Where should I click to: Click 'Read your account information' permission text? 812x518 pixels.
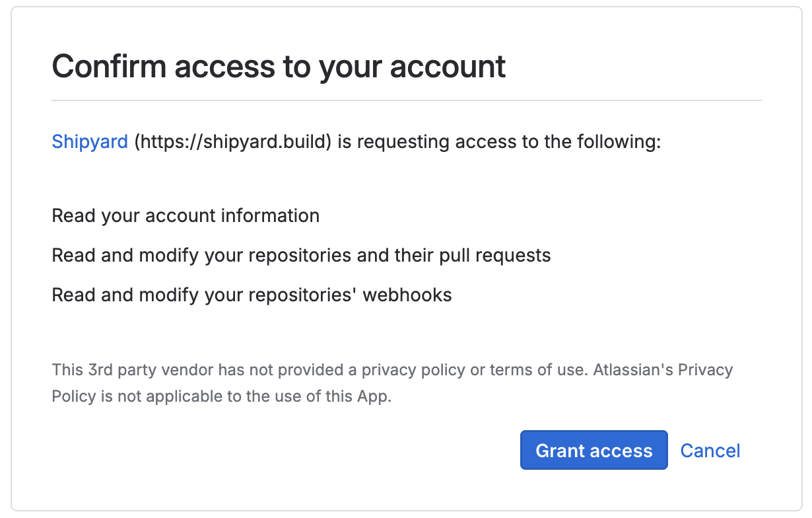click(x=185, y=215)
